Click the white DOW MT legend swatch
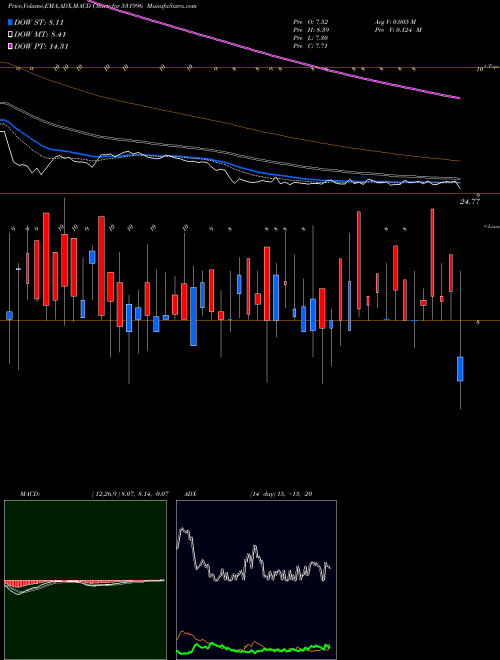500x660 pixels. [x=10, y=35]
